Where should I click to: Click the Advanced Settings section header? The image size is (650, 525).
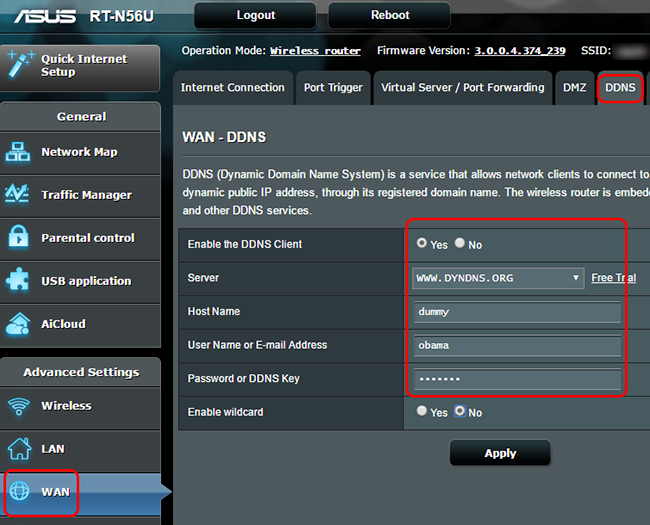pyautogui.click(x=81, y=372)
